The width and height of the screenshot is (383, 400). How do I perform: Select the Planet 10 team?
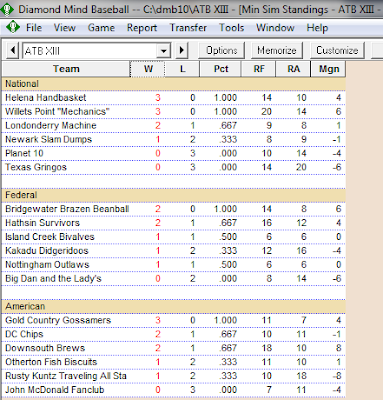(24, 153)
